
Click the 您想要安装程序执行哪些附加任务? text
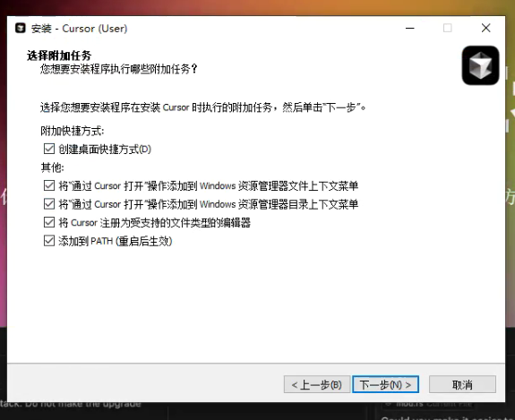coord(118,69)
